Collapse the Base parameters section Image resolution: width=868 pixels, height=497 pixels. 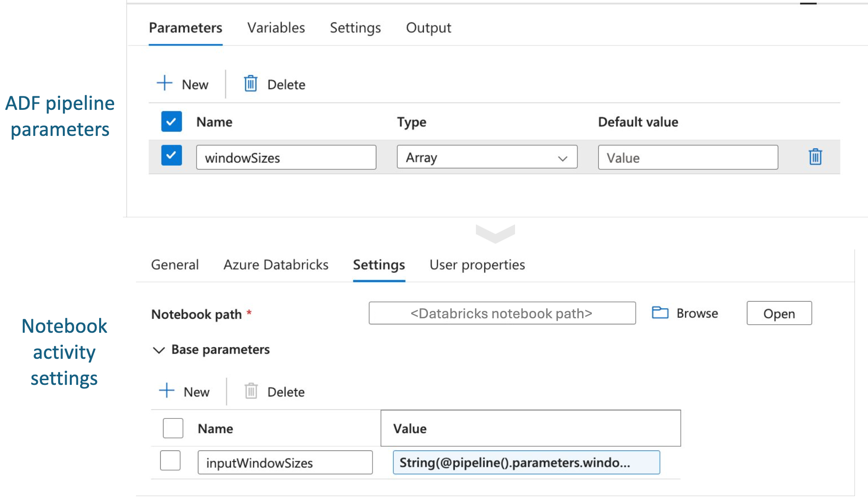click(x=159, y=350)
